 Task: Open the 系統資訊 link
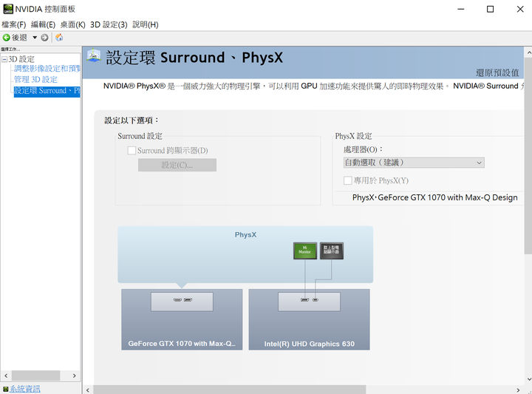tap(25, 389)
